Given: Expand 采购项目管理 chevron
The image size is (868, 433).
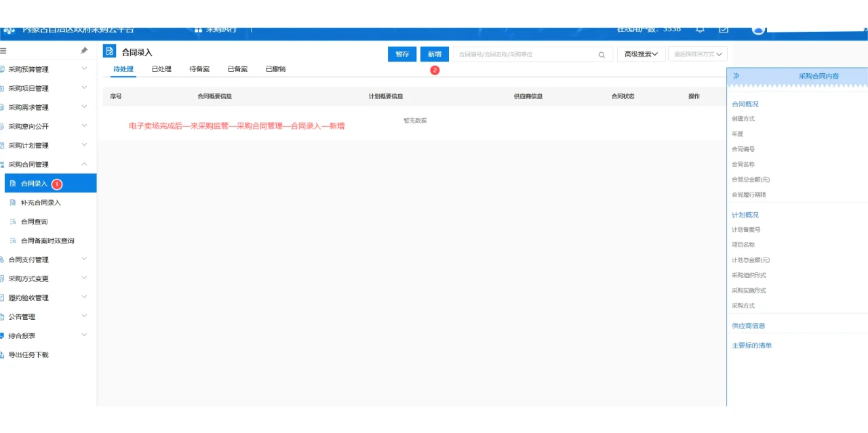Looking at the screenshot, I should (x=84, y=87).
